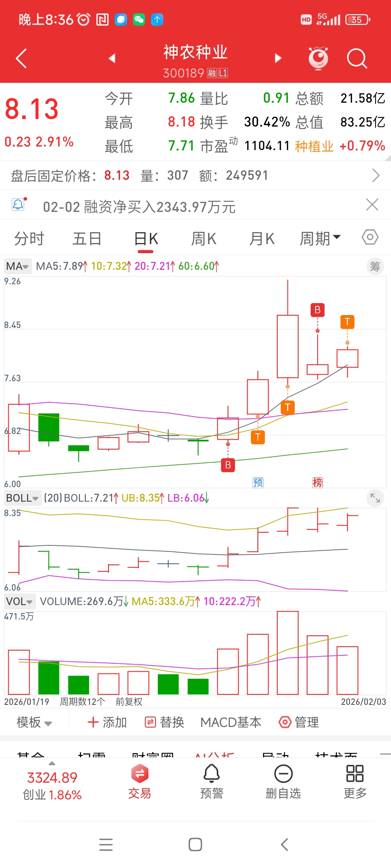Tap the 总值 83.25亿 value
The height and width of the screenshot is (868, 391).
tap(363, 122)
